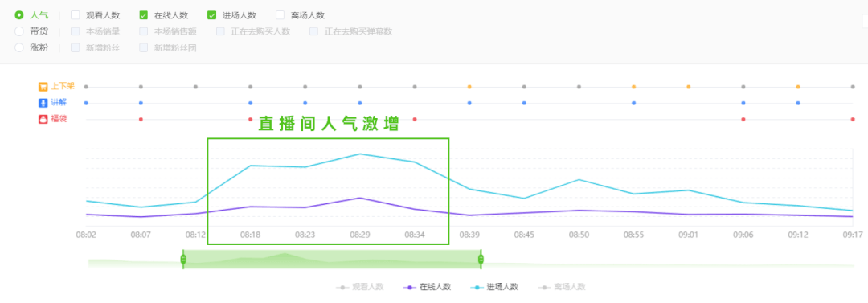The height and width of the screenshot is (303, 868).
Task: Click the 08:50 point on 进场人数 line
Action: coord(579,179)
